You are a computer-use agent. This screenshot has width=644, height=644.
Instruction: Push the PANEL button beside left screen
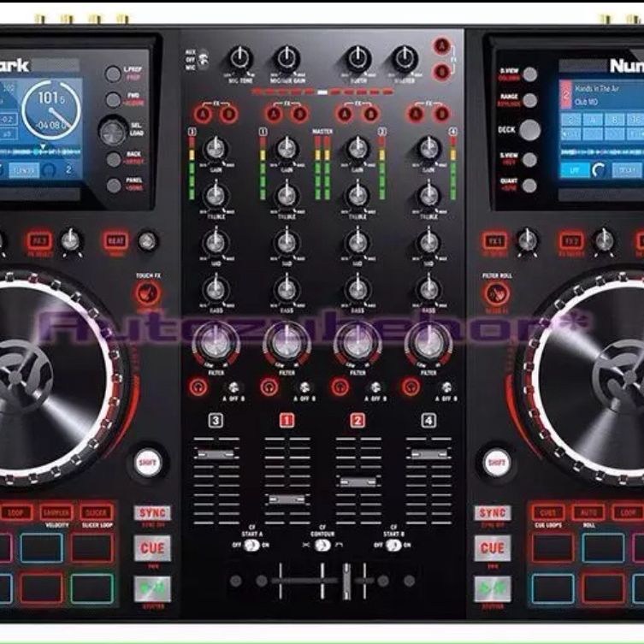(x=115, y=186)
